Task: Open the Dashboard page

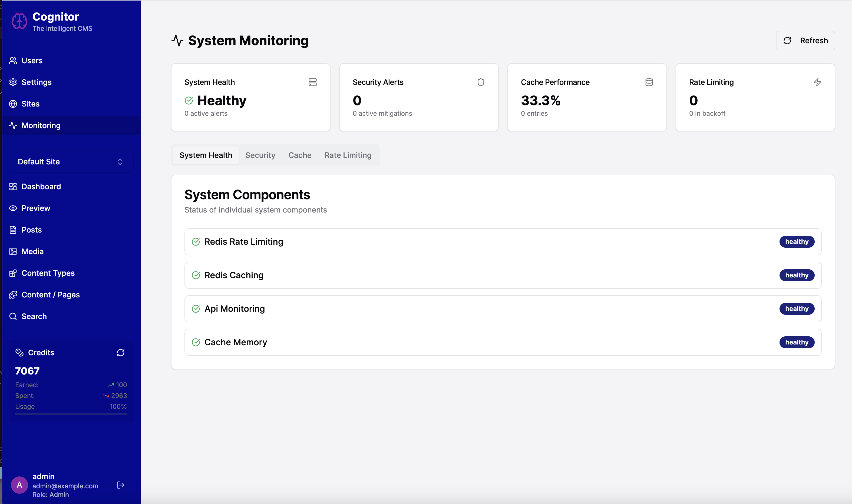Action: (41, 187)
